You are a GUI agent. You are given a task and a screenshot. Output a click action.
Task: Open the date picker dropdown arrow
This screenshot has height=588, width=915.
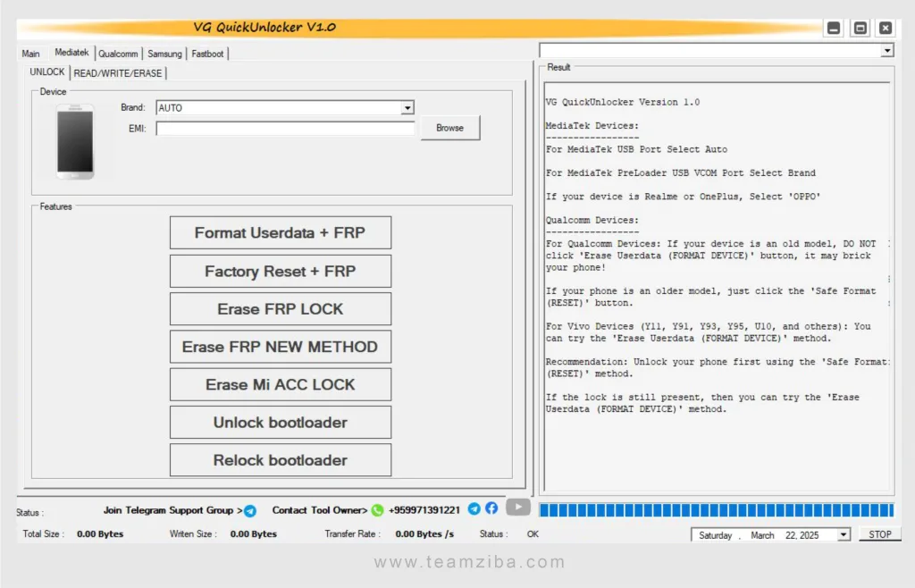tap(844, 535)
